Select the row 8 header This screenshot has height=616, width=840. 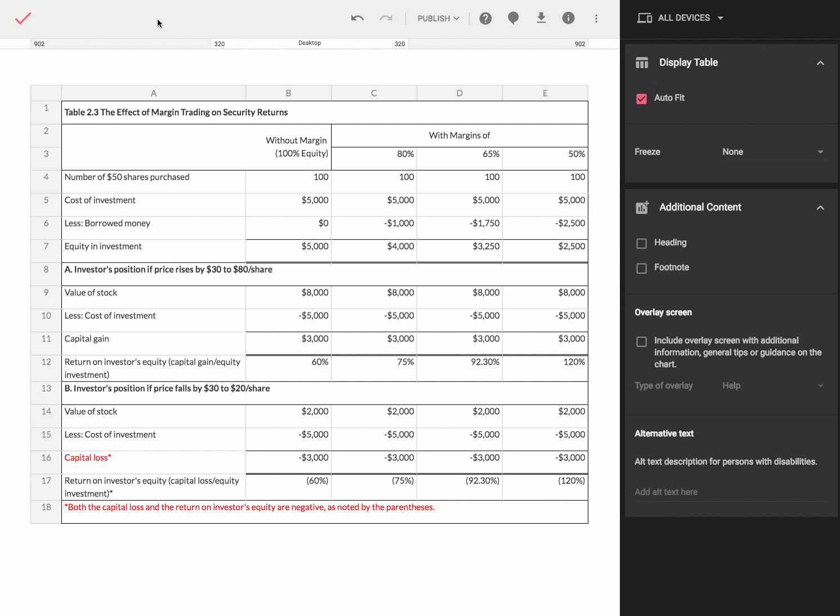click(46, 269)
